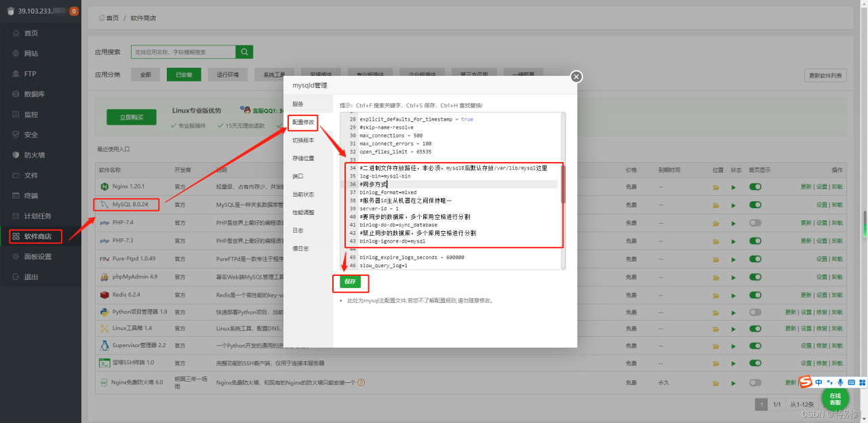Open the folder location for MySQL 8.0.24
This screenshot has width=868, height=423.
tap(717, 205)
